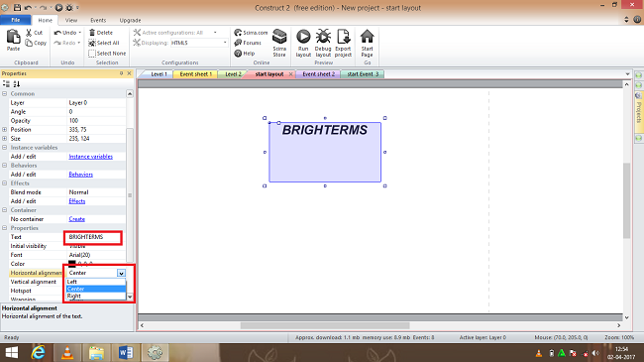
Task: Switch to the Level 1 tab
Action: (159, 74)
